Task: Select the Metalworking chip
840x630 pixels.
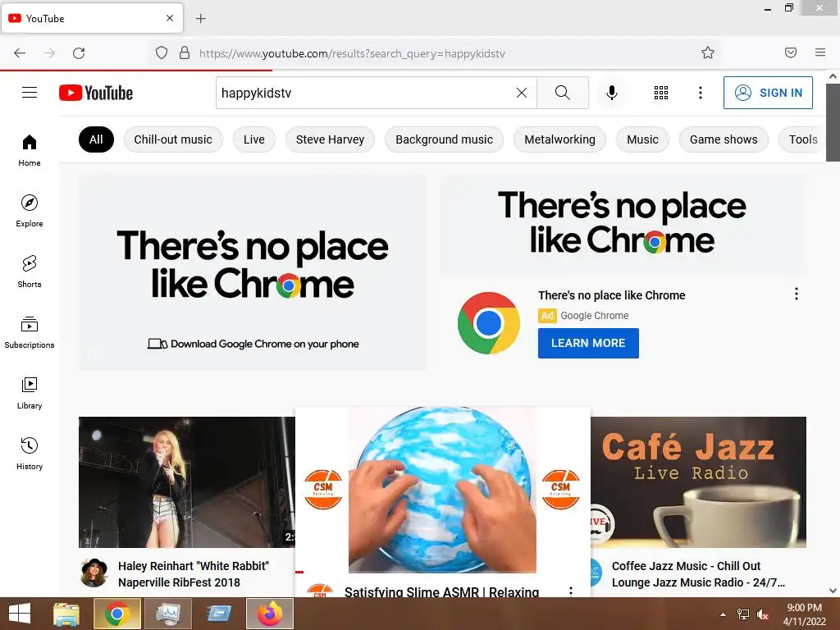Action: tap(559, 139)
